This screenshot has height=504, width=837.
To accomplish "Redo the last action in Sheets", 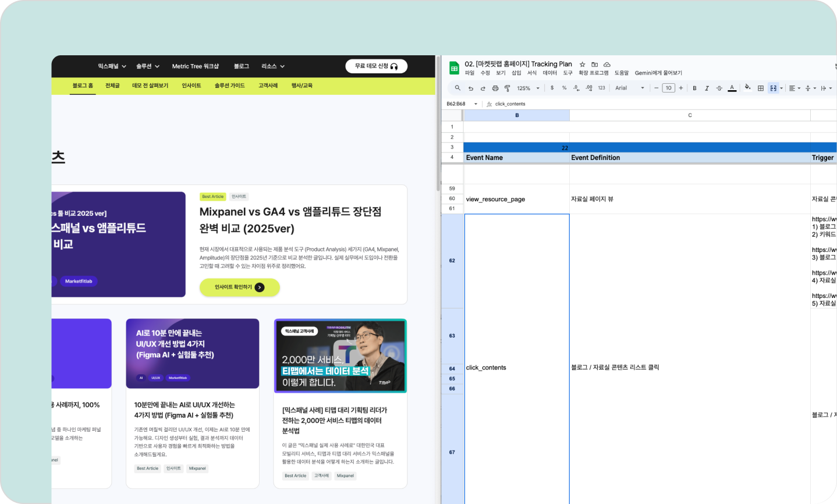I will point(483,88).
